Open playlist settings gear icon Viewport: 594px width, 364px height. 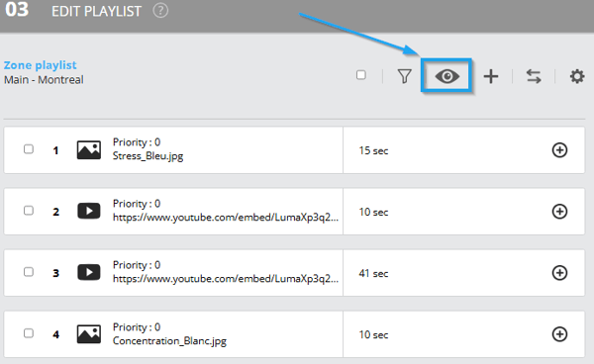577,76
